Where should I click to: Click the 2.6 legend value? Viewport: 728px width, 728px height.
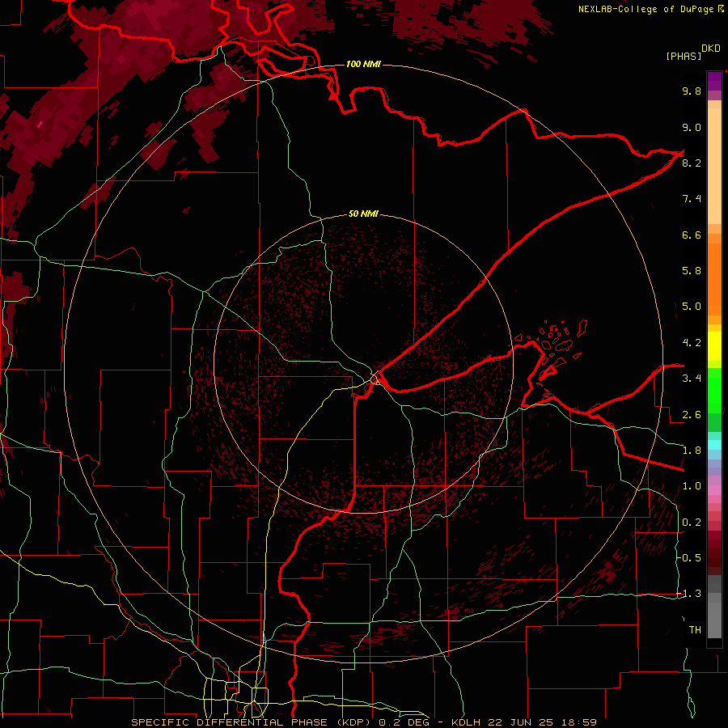692,415
